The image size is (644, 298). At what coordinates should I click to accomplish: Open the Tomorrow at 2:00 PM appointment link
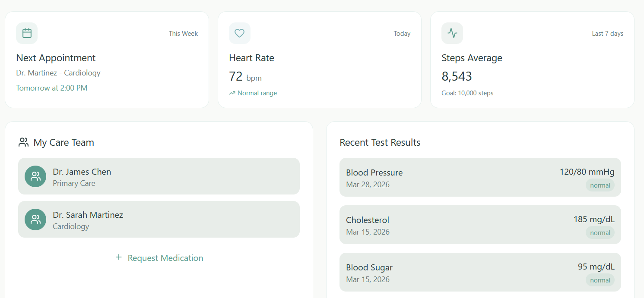[52, 88]
